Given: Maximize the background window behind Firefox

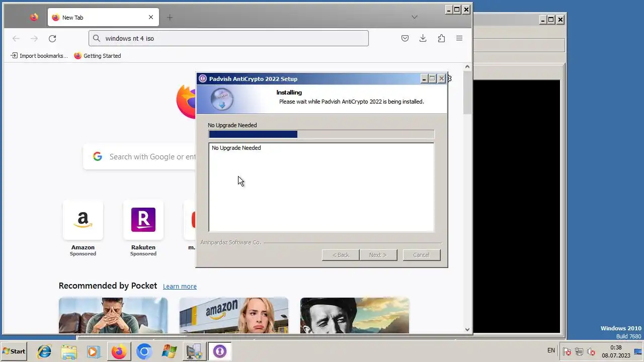Looking at the screenshot, I should coord(551,20).
